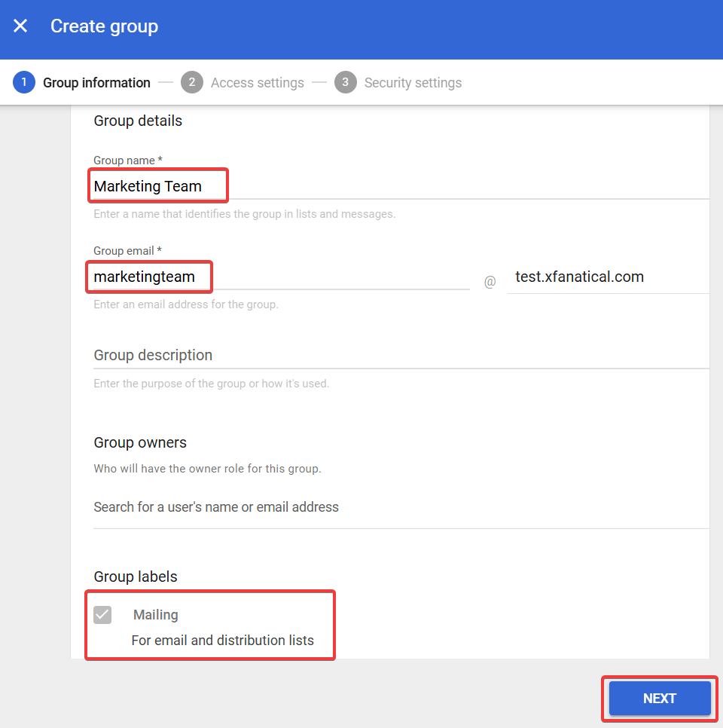Click the step 1 circle icon

(24, 83)
